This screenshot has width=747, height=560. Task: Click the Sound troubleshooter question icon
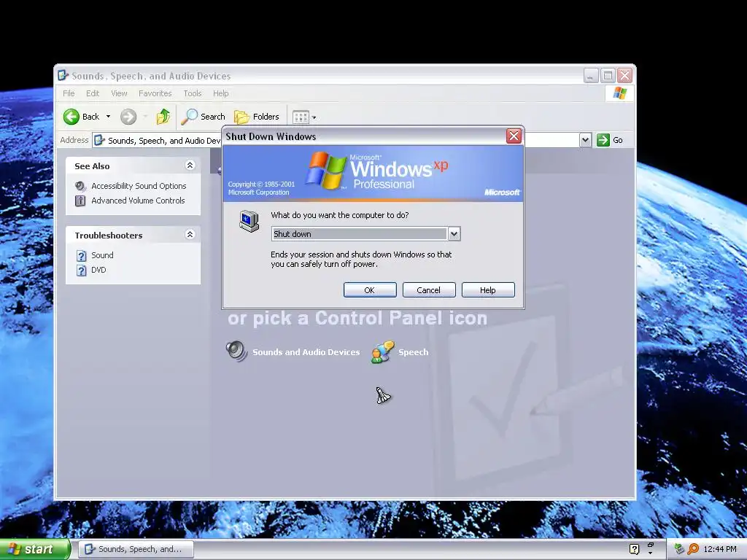click(x=82, y=256)
